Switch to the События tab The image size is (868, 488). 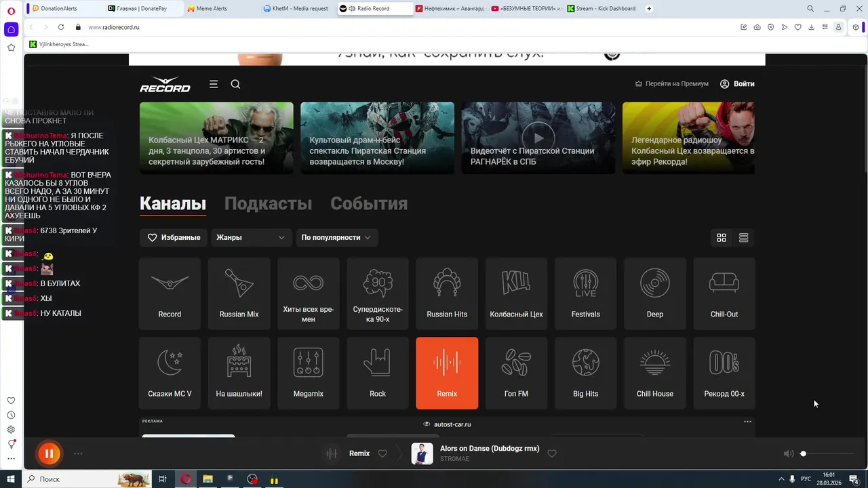point(369,203)
